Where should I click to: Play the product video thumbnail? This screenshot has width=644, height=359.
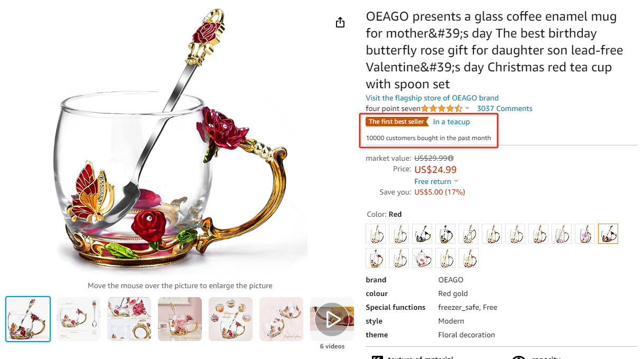pos(332,319)
